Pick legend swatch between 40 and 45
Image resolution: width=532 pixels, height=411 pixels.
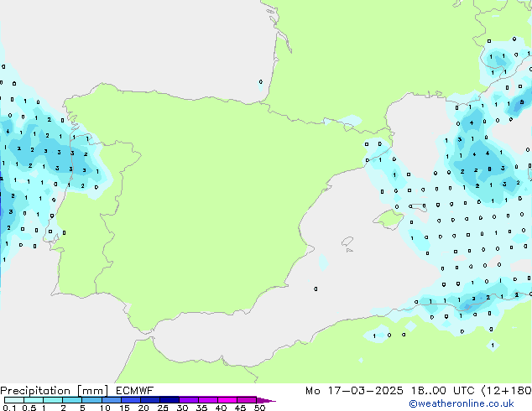pos(231,401)
